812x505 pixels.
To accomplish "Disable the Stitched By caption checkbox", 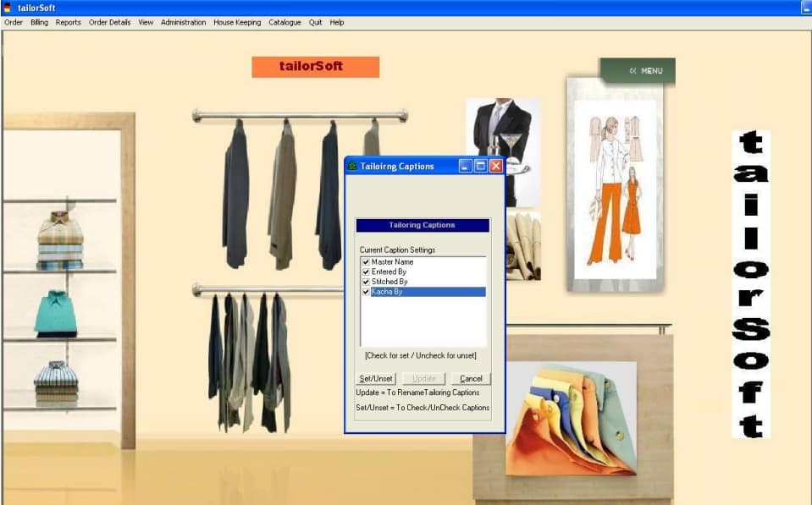I will [366, 282].
